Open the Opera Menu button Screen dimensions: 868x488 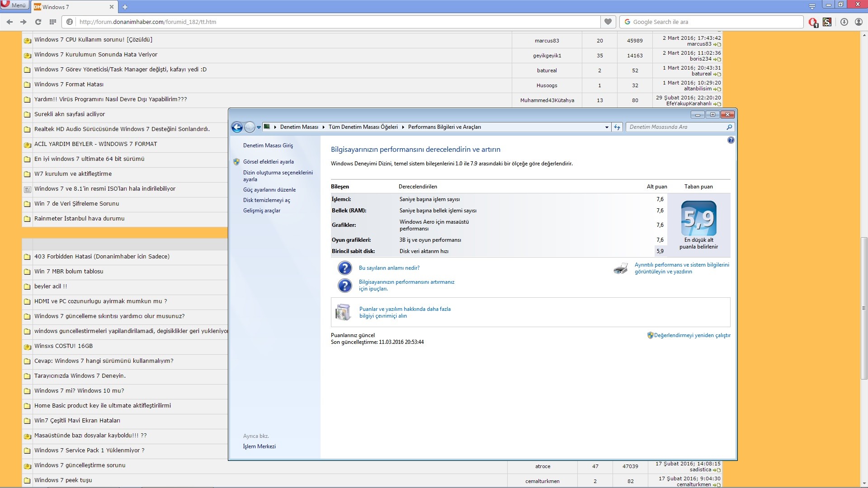14,5
